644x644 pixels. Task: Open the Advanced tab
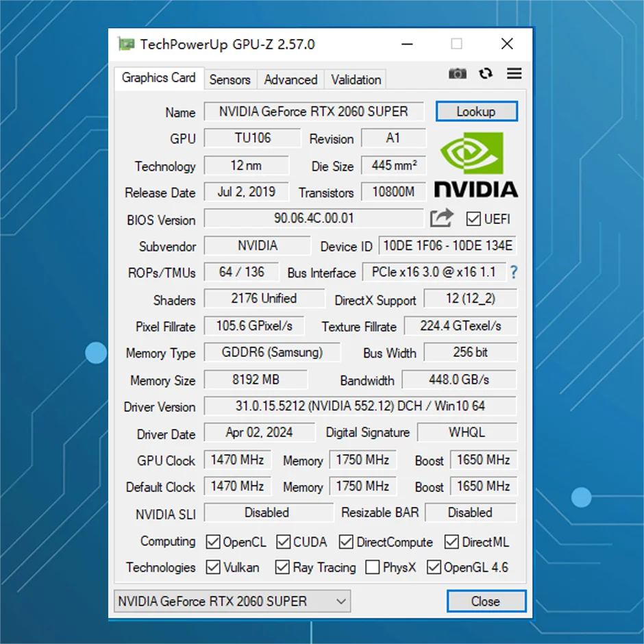[290, 79]
